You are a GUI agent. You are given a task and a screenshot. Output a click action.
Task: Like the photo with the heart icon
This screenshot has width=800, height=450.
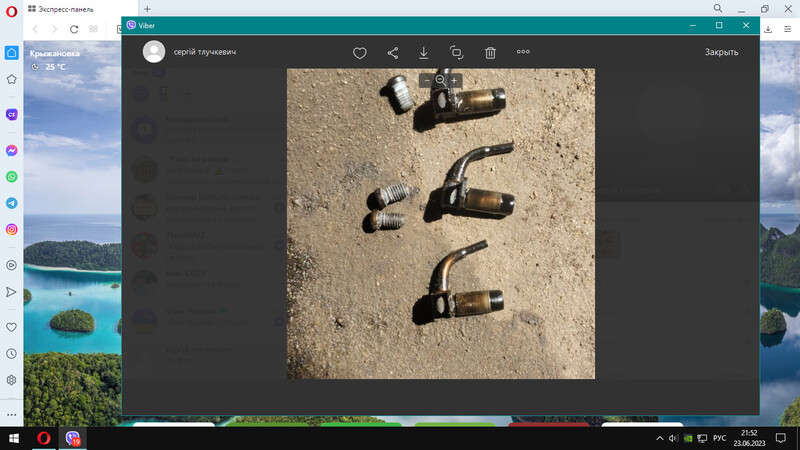click(x=360, y=53)
